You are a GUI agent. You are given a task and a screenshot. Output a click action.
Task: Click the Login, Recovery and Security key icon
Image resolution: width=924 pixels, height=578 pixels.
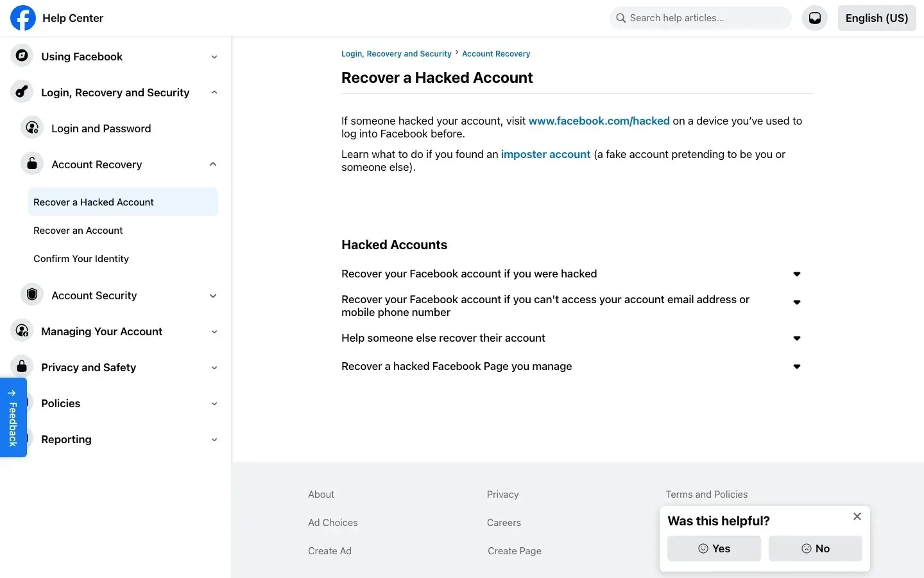(22, 92)
